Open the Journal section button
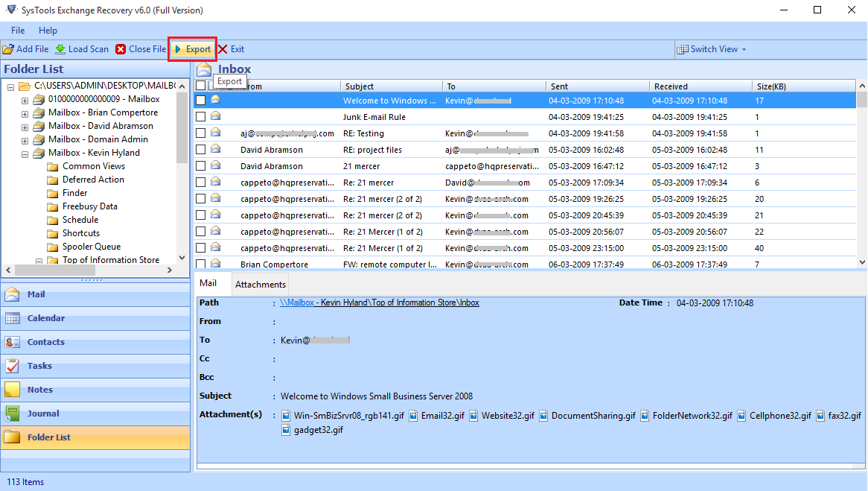The height and width of the screenshot is (491, 868). pyautogui.click(x=95, y=414)
